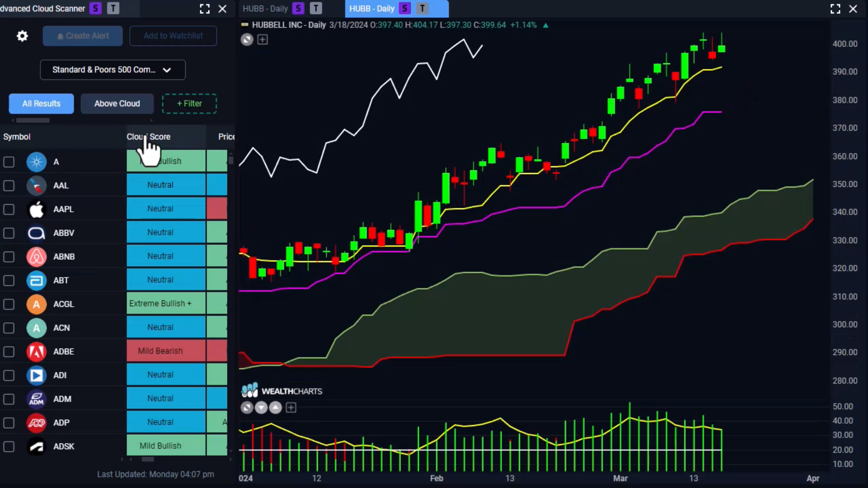Click the ADI company logo
This screenshot has height=488, width=868.
(37, 375)
